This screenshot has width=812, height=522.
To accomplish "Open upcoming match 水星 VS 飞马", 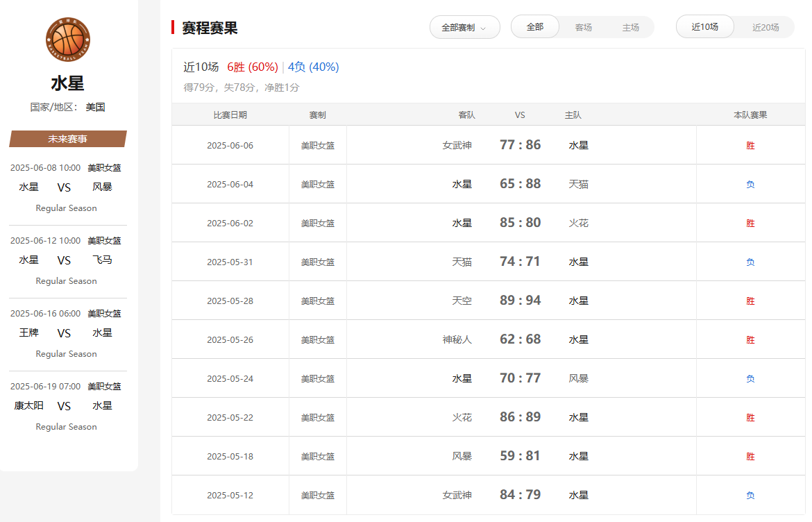I will click(x=65, y=260).
